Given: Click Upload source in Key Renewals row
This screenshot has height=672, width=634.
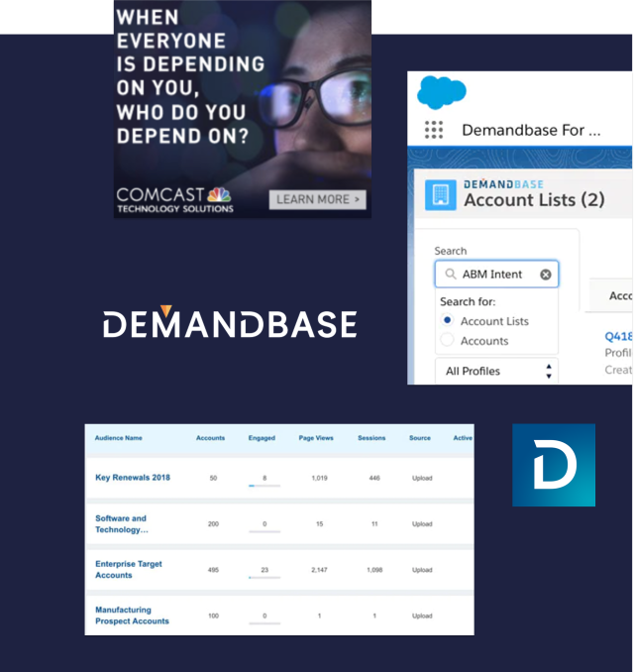Looking at the screenshot, I should pos(422,478).
